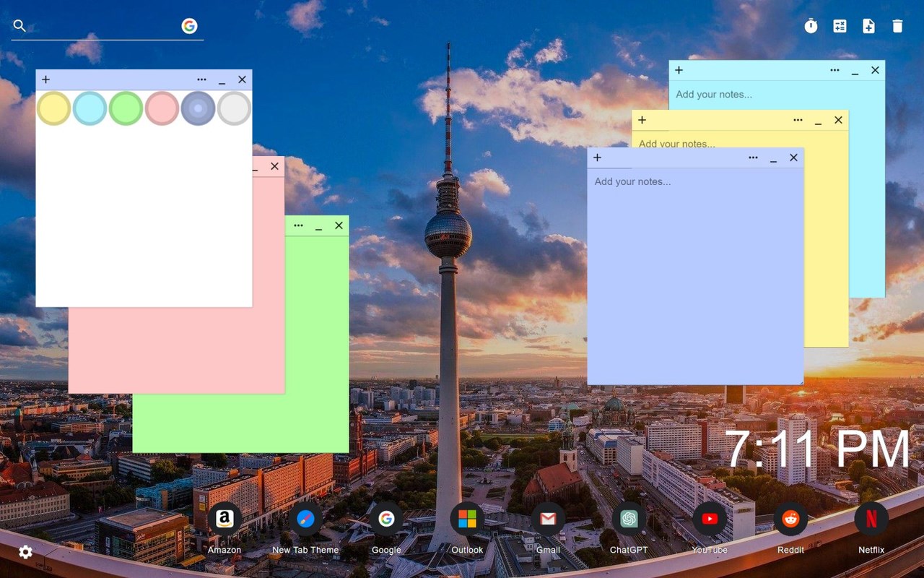Close the yellow note
This screenshot has width=924, height=578.
(x=838, y=120)
